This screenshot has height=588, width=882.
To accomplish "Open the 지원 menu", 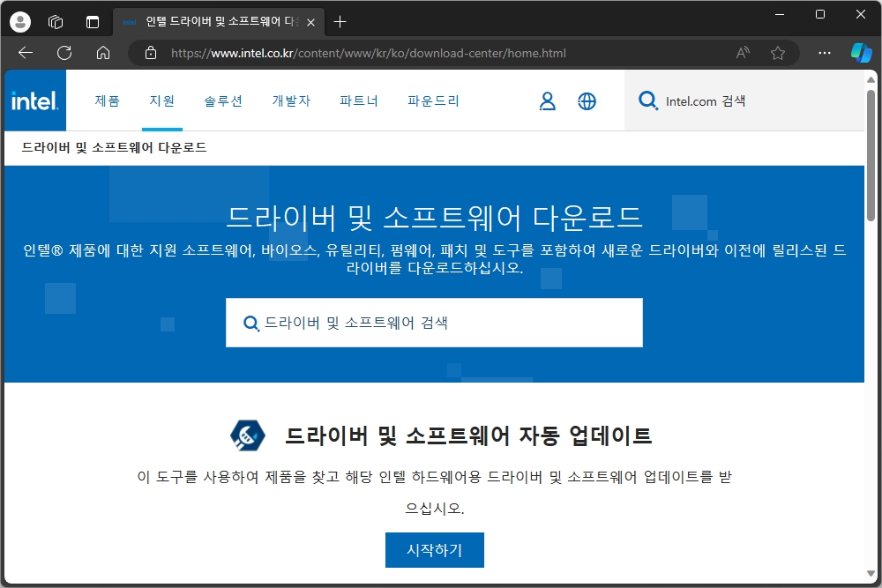I will 162,101.
